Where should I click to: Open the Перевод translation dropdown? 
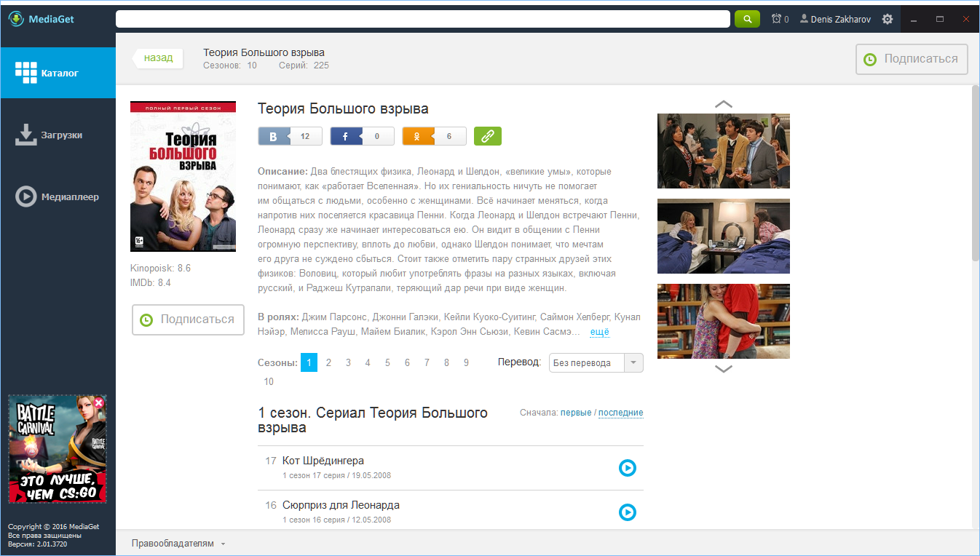[596, 362]
